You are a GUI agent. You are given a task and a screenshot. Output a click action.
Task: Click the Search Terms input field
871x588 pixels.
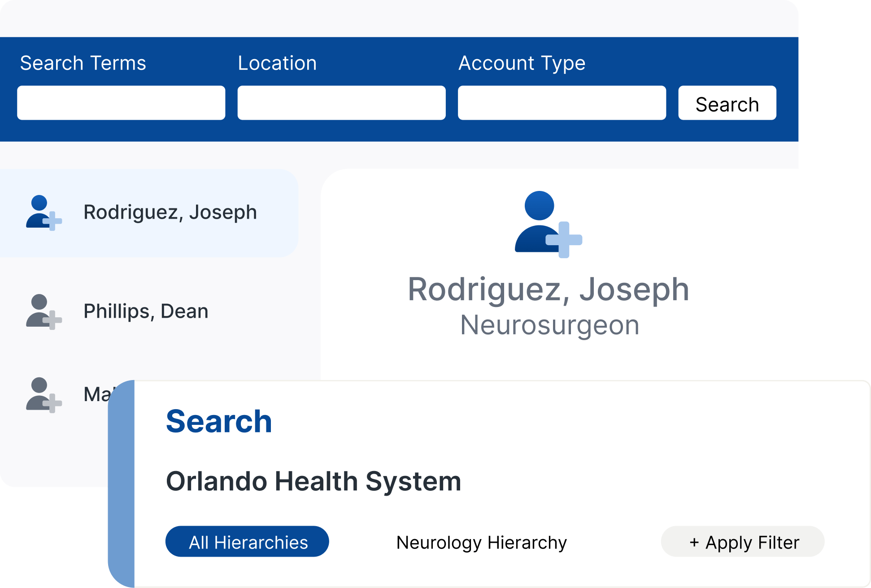[x=121, y=103]
